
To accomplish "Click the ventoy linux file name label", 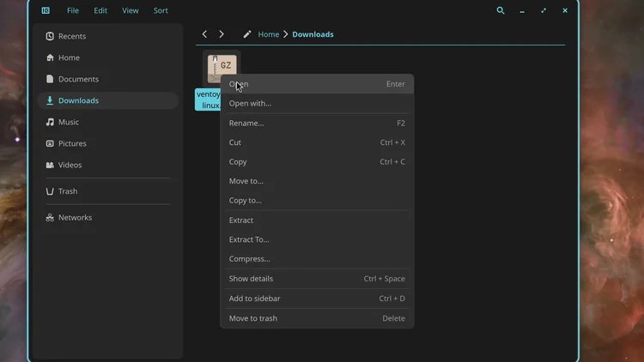I will pos(209,100).
